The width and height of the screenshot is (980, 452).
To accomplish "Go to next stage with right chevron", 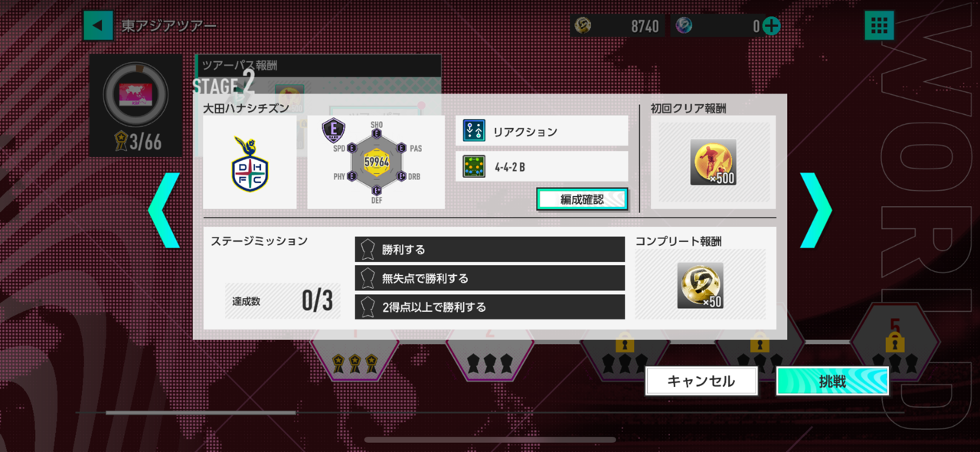I will pos(815,210).
